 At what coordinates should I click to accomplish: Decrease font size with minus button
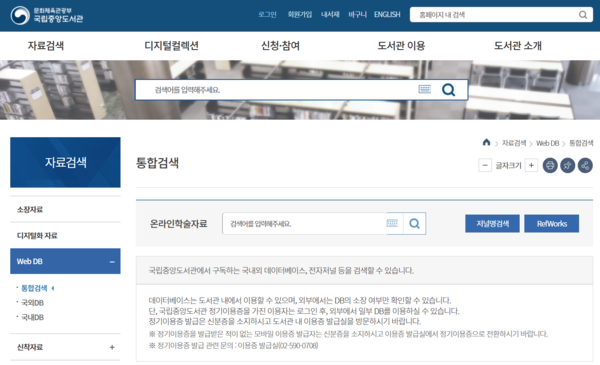click(x=485, y=165)
